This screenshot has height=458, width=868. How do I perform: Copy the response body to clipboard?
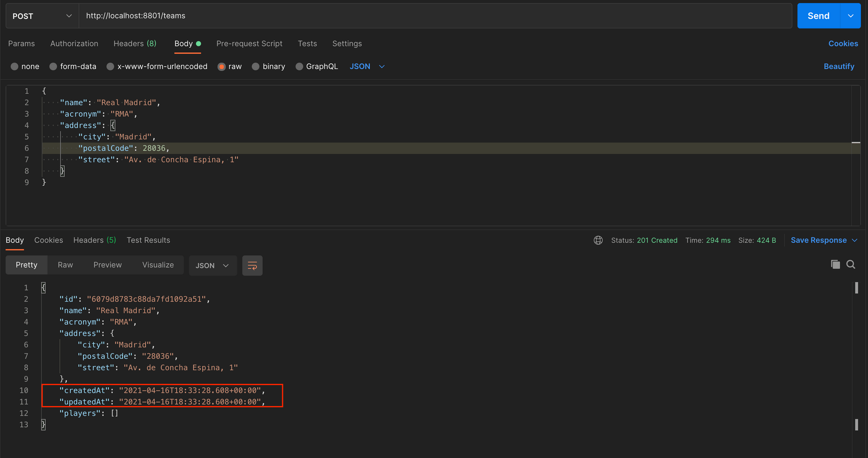[835, 264]
